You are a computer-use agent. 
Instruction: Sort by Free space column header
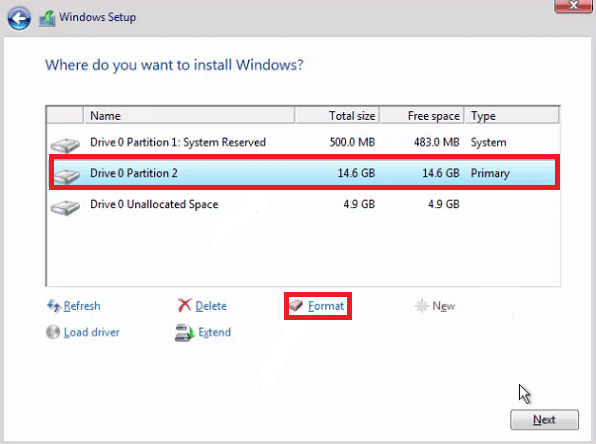[x=422, y=116]
